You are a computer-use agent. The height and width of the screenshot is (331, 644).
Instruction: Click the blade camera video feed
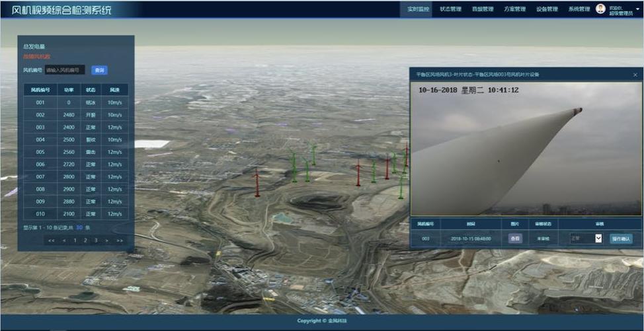(x=526, y=149)
